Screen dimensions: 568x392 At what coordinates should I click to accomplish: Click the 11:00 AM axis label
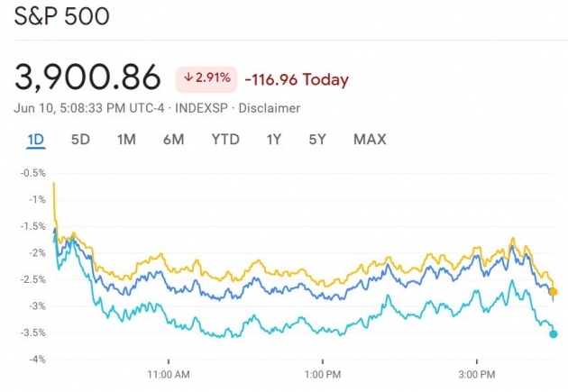pyautogui.click(x=168, y=373)
